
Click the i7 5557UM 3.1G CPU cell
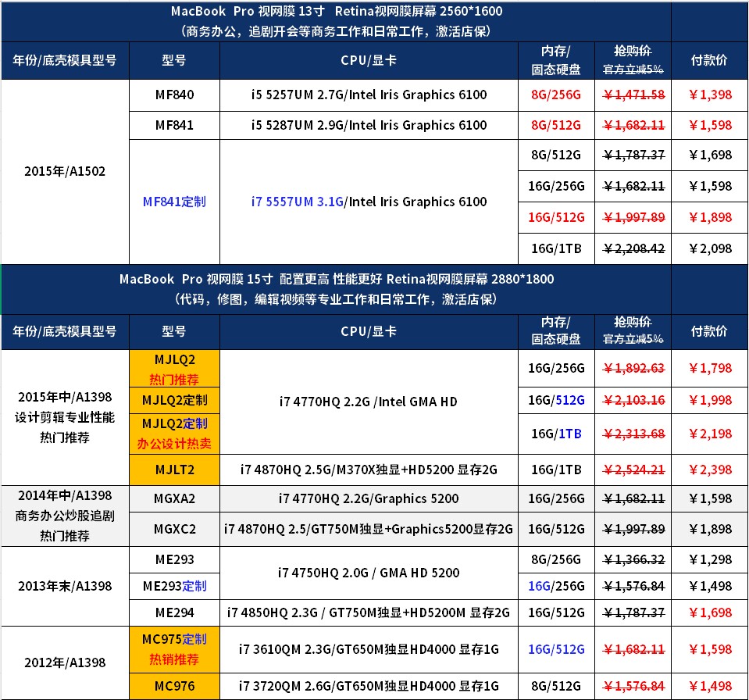point(369,202)
